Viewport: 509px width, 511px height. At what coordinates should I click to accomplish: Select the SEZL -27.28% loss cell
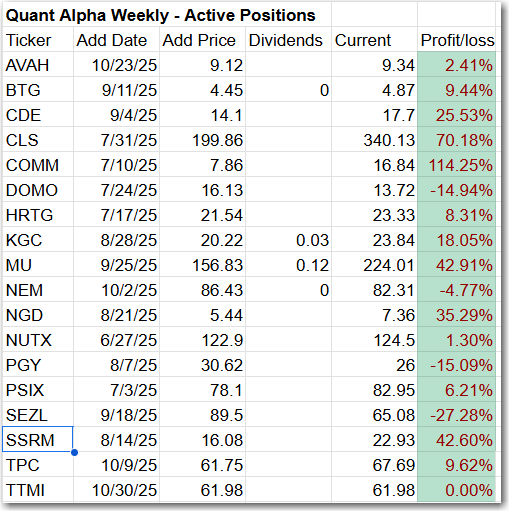(457, 415)
